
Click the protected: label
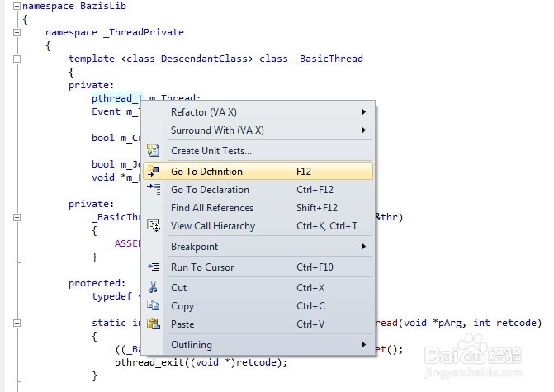click(97, 283)
